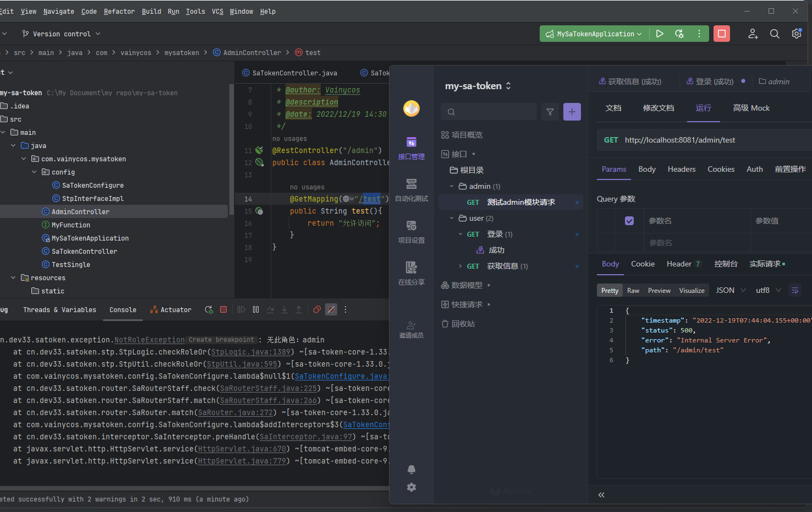
Task: Open Apifox notifications bell icon
Action: pyautogui.click(x=412, y=470)
